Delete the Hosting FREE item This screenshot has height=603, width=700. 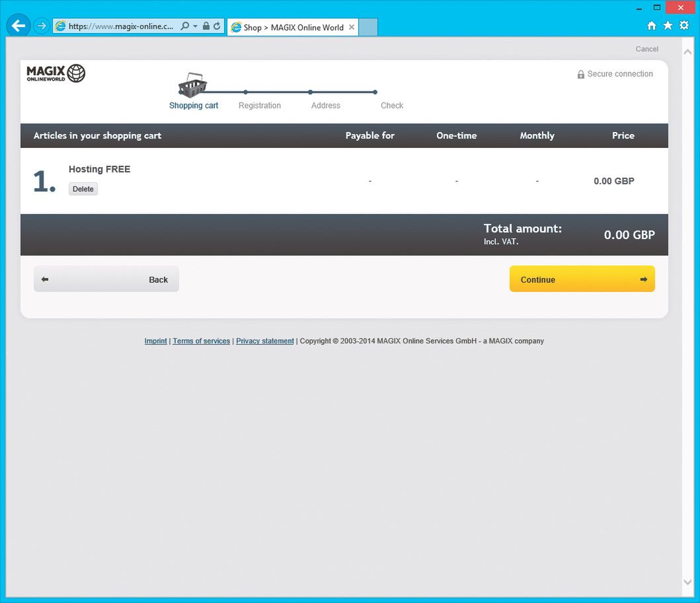(83, 189)
